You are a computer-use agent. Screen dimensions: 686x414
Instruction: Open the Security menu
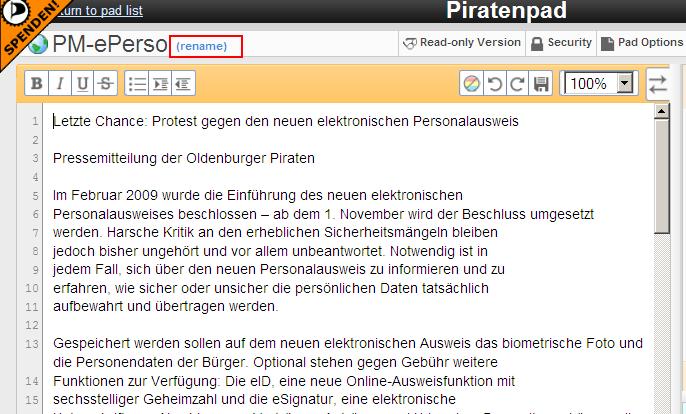[x=561, y=43]
